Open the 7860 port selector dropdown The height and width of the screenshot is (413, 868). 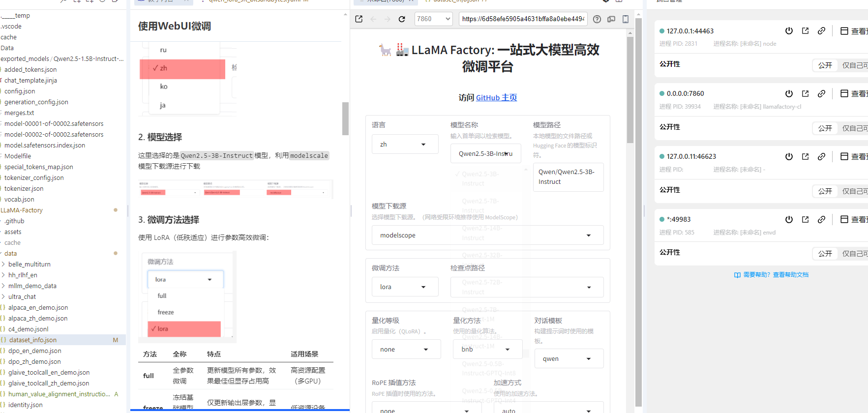point(433,19)
